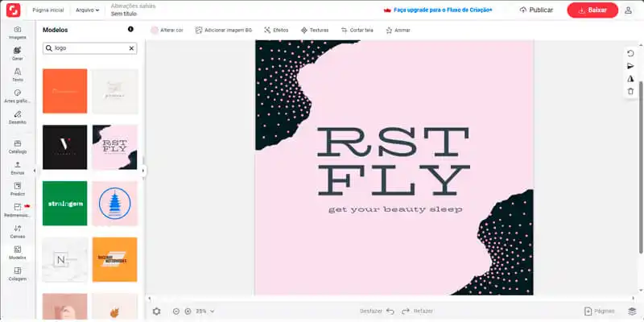Select the orange logo template thumbnail
Viewport: 644px width, 322px height.
(x=65, y=91)
